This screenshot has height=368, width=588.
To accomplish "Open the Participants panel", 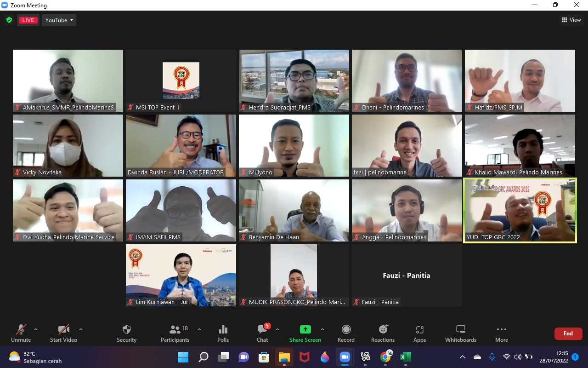I will click(175, 333).
